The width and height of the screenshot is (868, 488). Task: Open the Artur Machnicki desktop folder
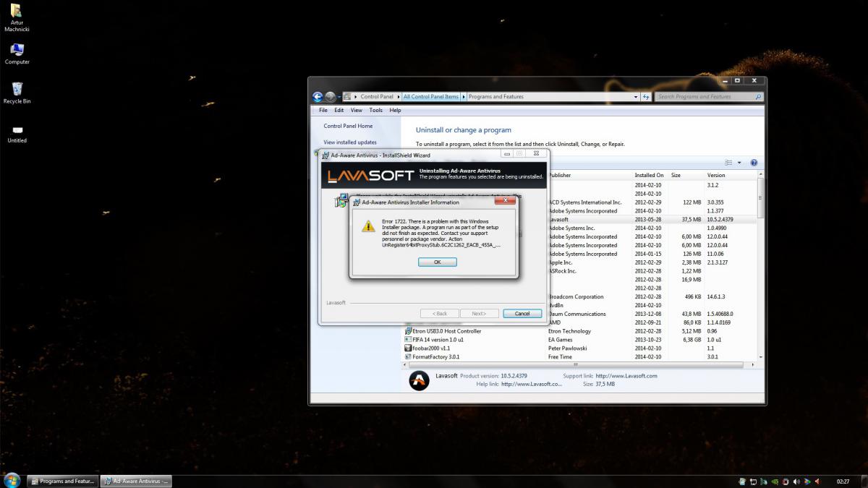pos(17,18)
